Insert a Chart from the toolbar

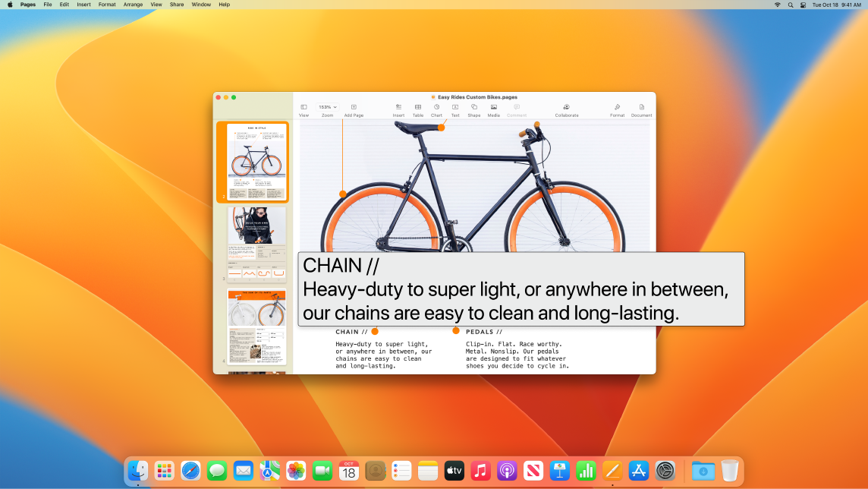(x=436, y=107)
